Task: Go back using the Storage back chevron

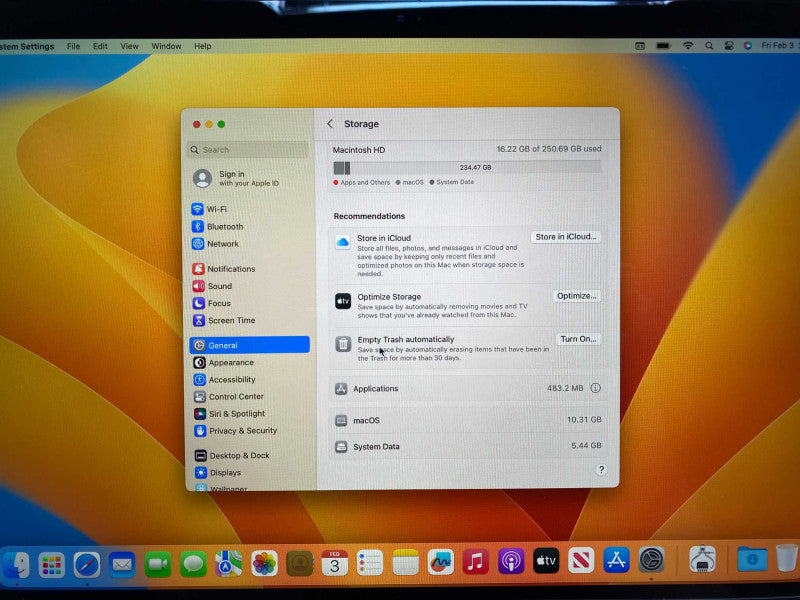Action: point(330,124)
